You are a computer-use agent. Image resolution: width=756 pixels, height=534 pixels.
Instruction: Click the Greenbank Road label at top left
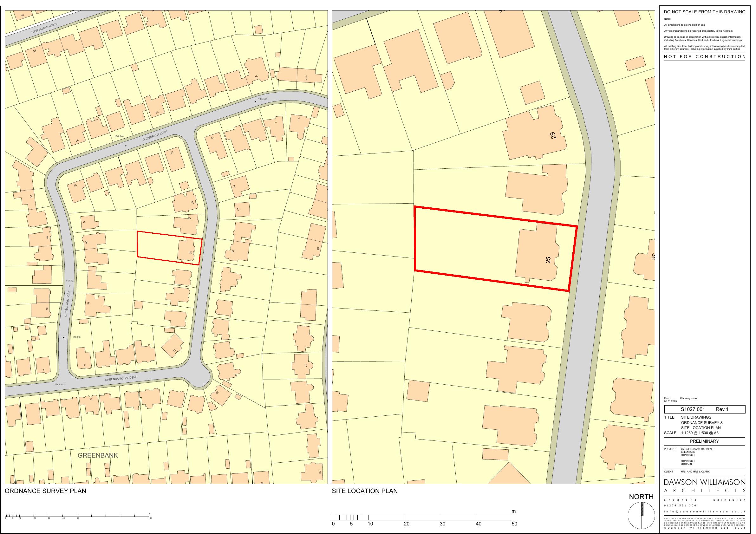pos(44,28)
